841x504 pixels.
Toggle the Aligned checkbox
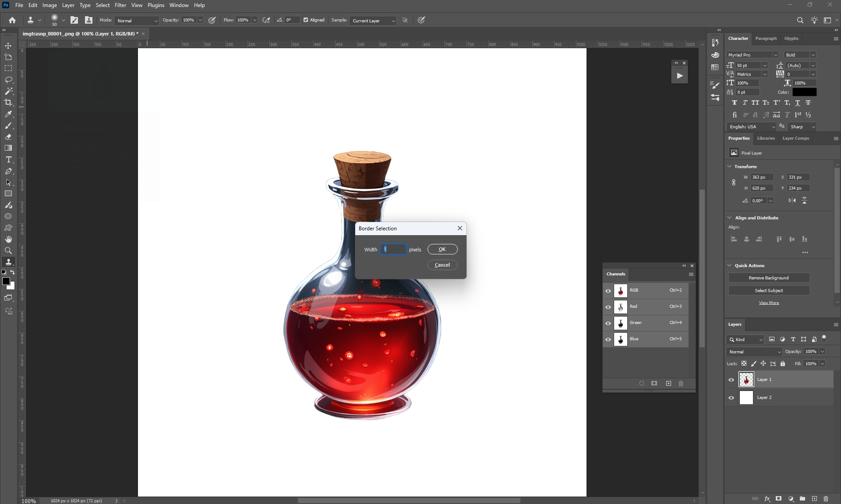pyautogui.click(x=306, y=20)
